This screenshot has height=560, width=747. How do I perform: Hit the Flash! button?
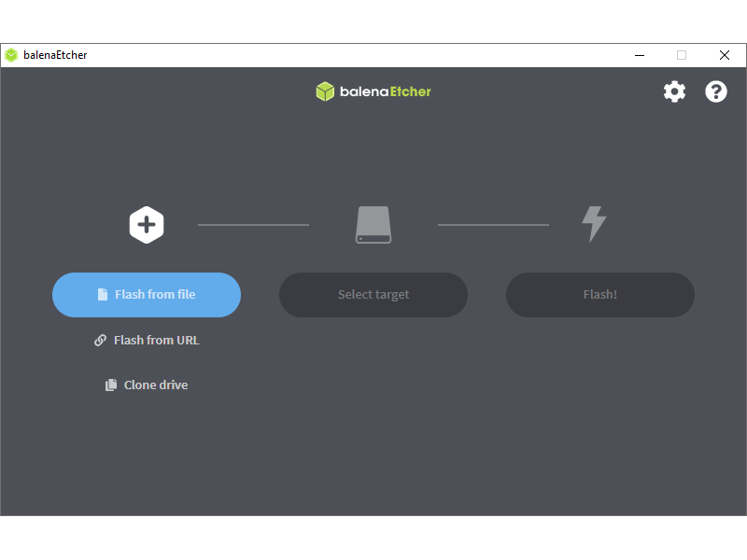pos(599,295)
